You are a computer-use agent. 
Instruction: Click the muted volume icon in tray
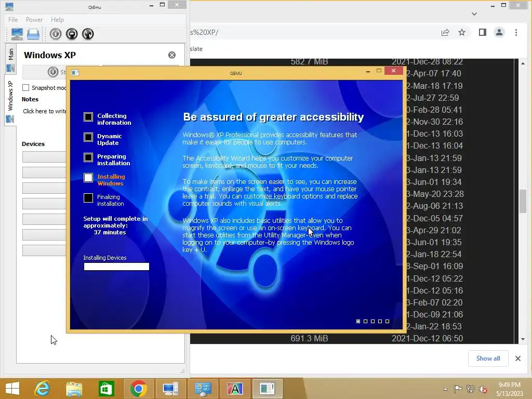tap(483, 389)
